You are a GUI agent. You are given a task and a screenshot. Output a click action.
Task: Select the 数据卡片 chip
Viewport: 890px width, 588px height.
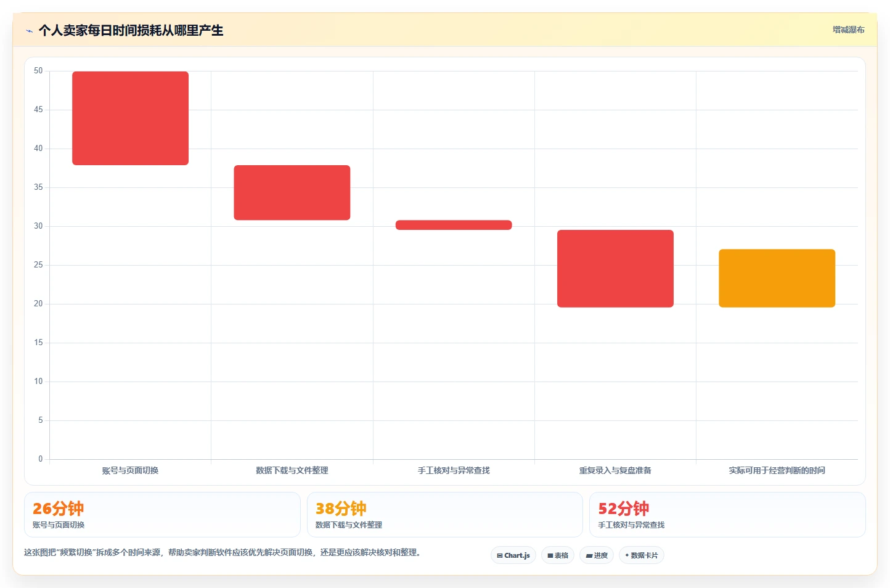(642, 555)
